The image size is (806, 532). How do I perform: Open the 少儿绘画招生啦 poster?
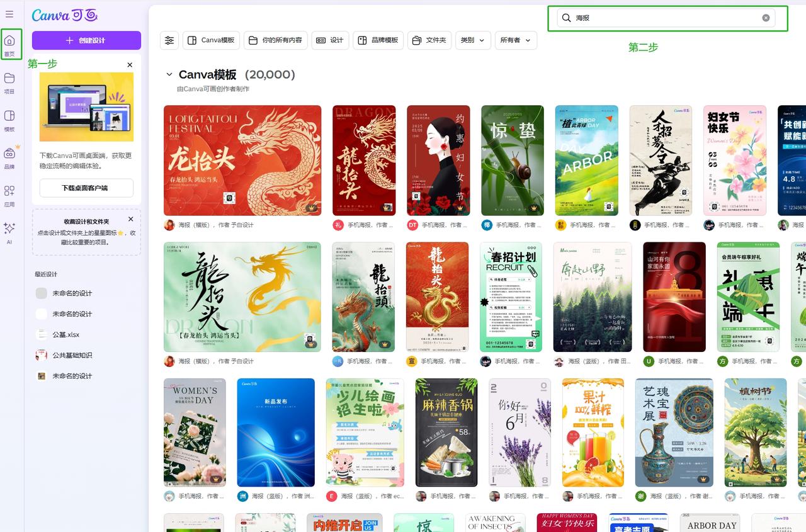pyautogui.click(x=365, y=433)
